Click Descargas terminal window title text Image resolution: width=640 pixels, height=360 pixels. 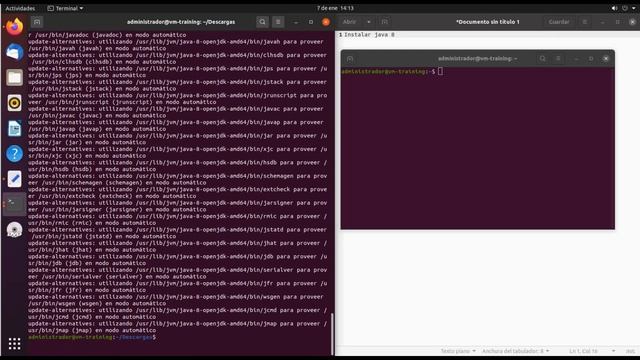click(181, 22)
